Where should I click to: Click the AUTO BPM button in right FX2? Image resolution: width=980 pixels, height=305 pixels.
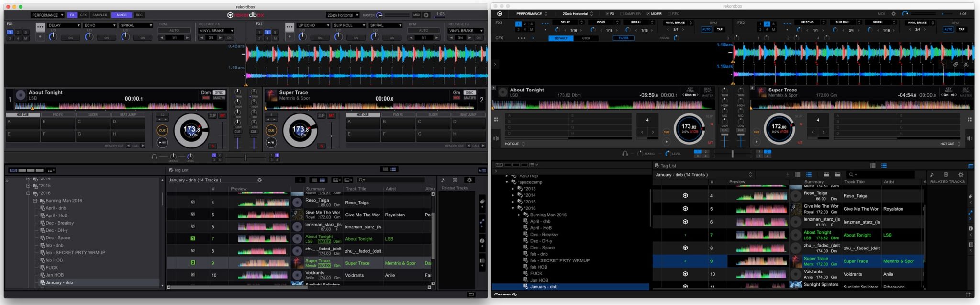coord(948,29)
